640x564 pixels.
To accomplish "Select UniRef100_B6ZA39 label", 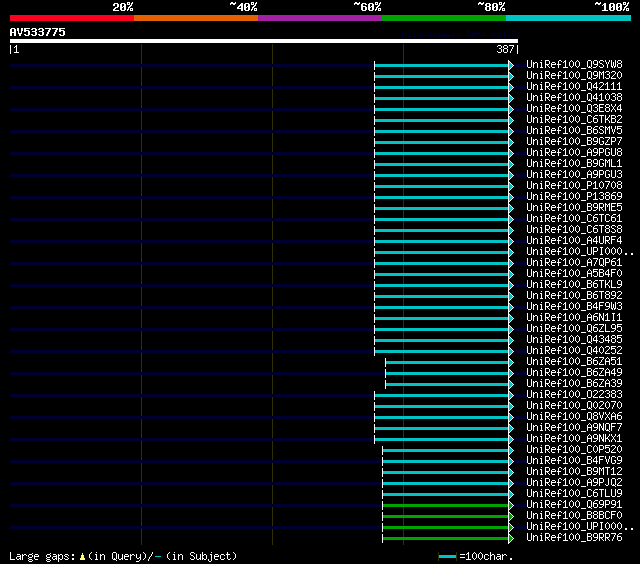I will (x=574, y=384).
